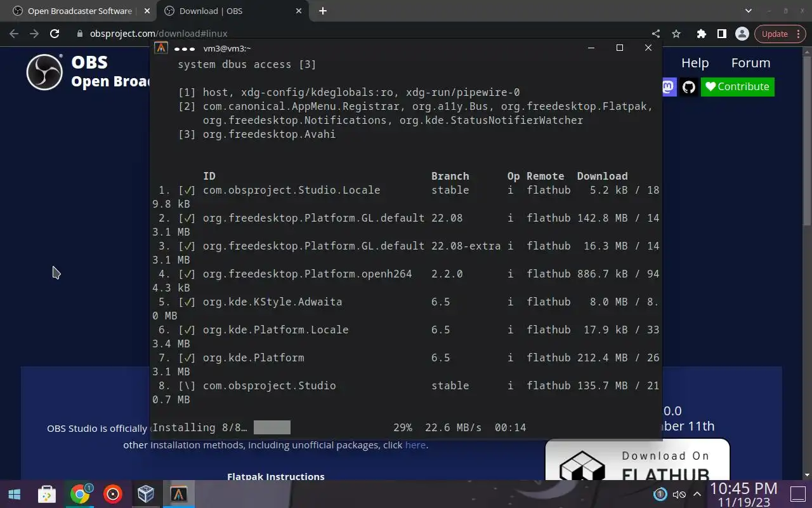Viewport: 812px width, 508px height.
Task: Toggle the Chrome side panel
Action: click(x=721, y=34)
